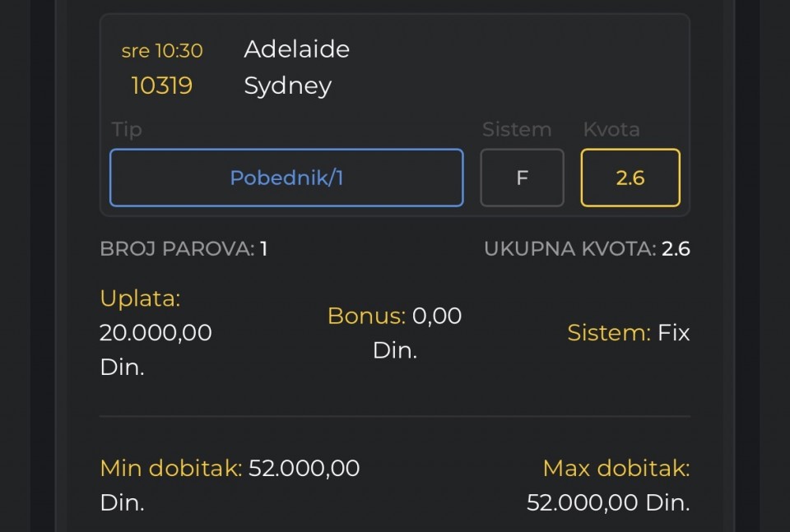Select the F system box

pyautogui.click(x=522, y=178)
